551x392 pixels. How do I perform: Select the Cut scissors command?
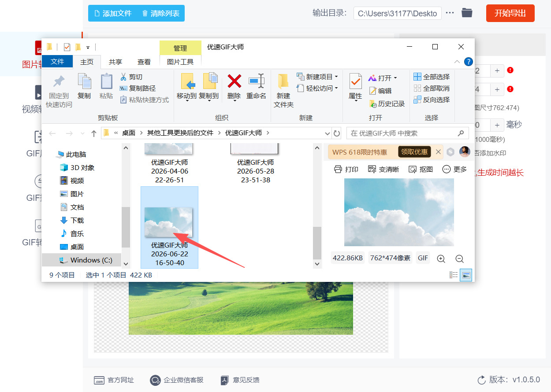(131, 77)
